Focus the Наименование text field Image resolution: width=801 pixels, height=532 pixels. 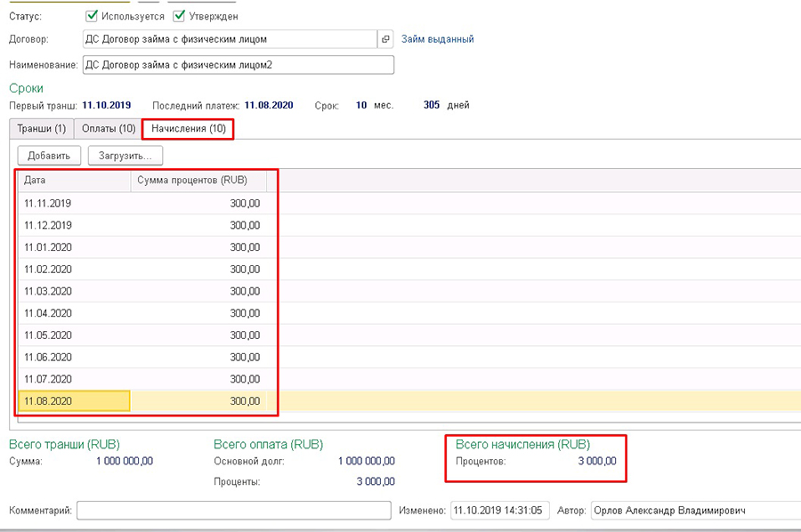[237, 65]
